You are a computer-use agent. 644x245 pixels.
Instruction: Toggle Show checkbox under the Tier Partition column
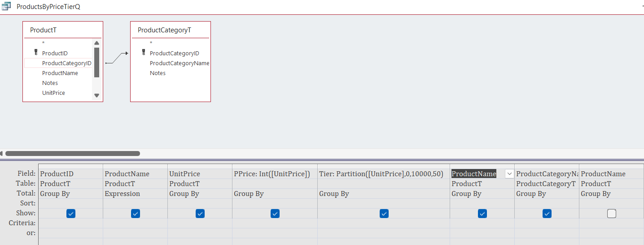(384, 214)
